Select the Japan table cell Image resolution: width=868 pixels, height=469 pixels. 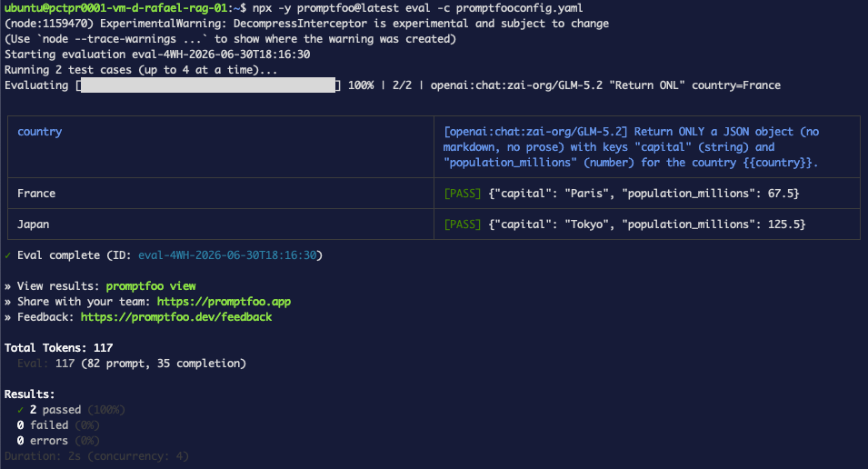click(221, 225)
